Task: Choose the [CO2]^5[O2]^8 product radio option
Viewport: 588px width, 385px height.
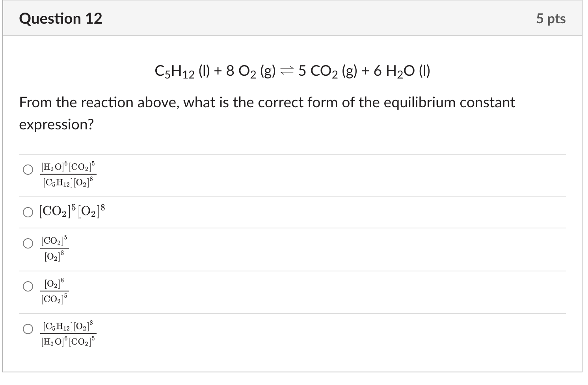Action: (x=28, y=213)
